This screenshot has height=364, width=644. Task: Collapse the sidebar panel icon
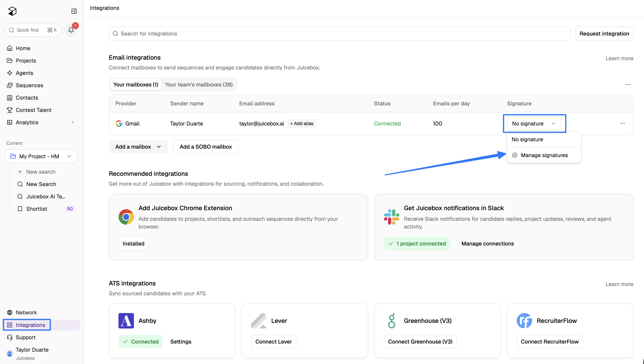[x=74, y=11]
